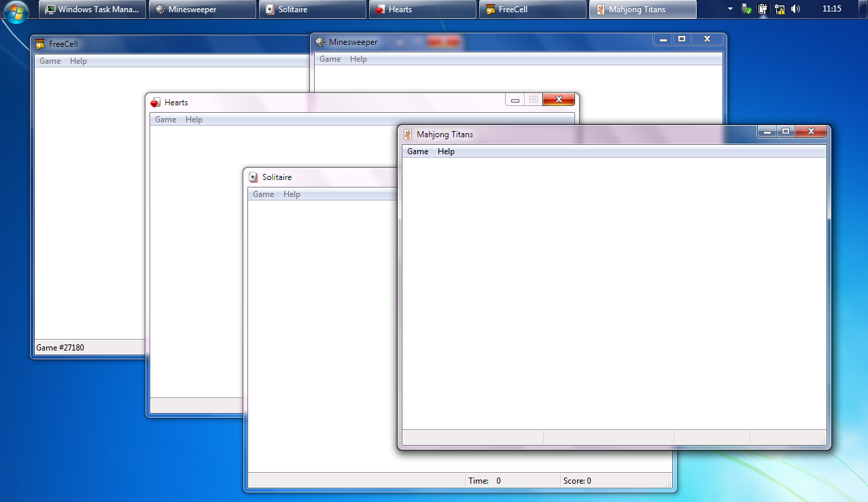Image resolution: width=868 pixels, height=502 pixels.
Task: Click Mahjong Titans resize grip corner
Action: (822, 442)
